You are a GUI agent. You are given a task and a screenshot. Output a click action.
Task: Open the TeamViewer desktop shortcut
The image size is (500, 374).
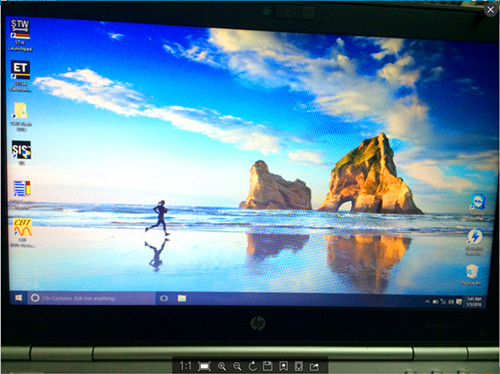coord(478,207)
